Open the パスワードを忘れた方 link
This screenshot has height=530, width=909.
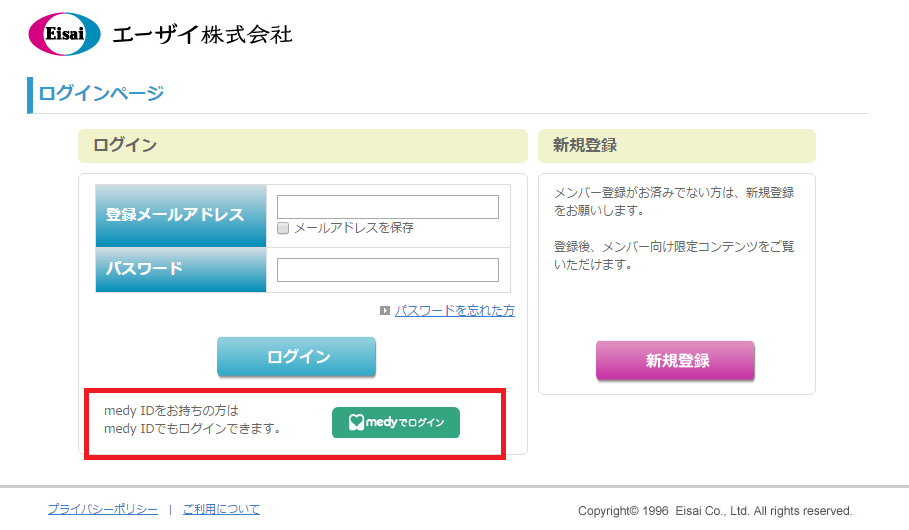[x=454, y=311]
